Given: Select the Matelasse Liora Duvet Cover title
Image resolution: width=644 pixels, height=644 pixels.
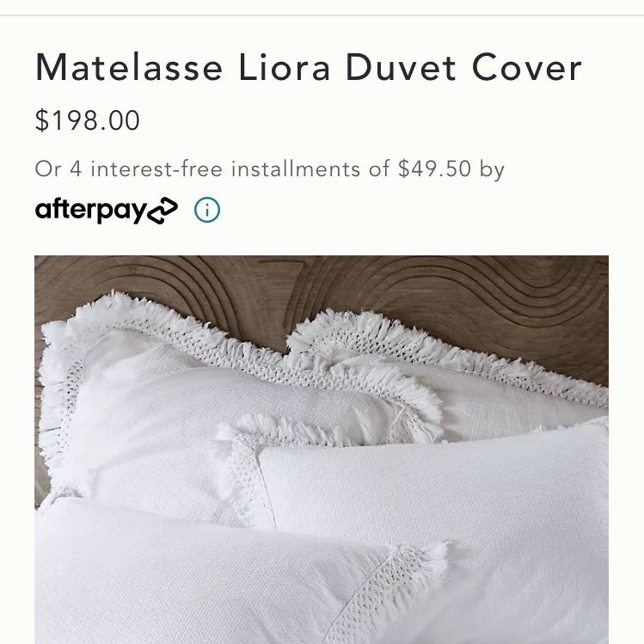Looking at the screenshot, I should tap(309, 67).
